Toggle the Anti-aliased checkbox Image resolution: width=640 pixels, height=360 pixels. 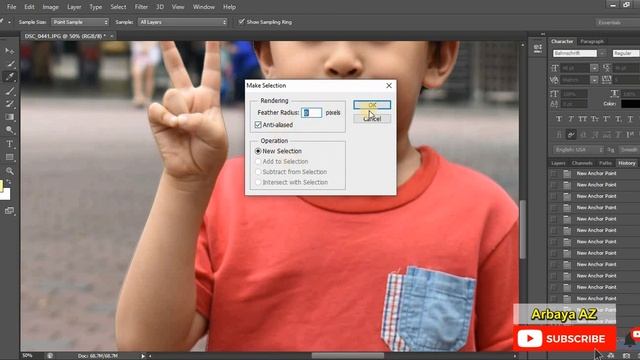(258, 124)
